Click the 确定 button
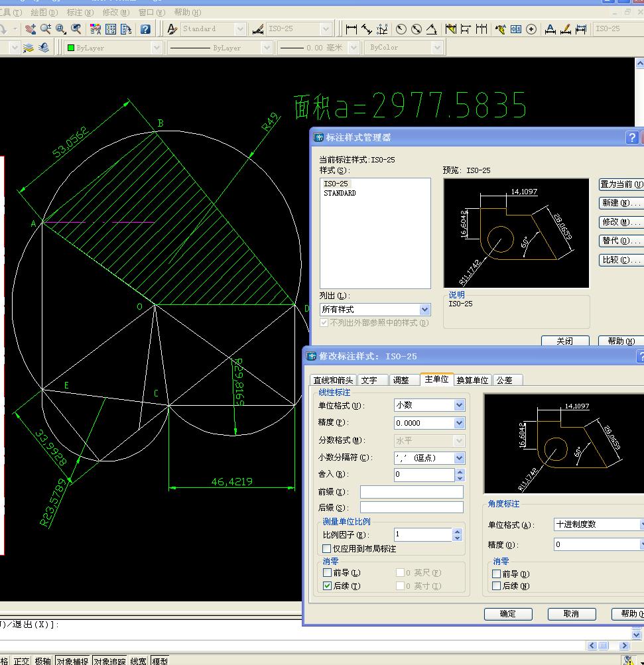The width and height of the screenshot is (644, 665). [508, 614]
